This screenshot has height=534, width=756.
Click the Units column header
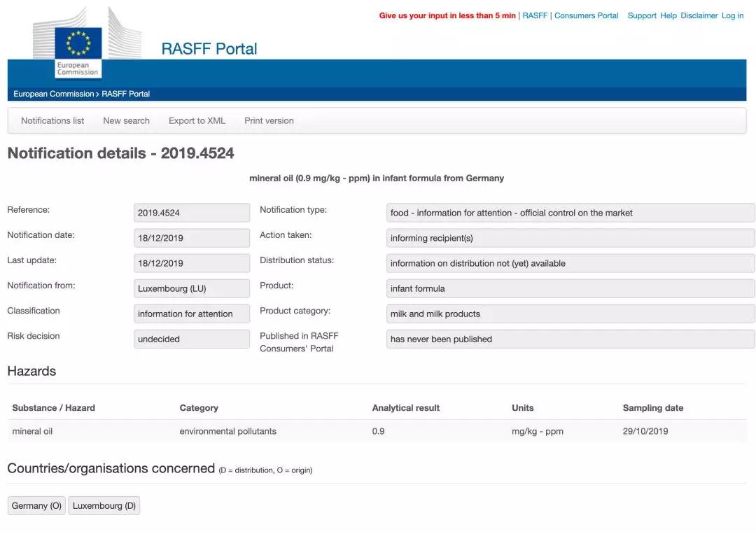tap(523, 408)
